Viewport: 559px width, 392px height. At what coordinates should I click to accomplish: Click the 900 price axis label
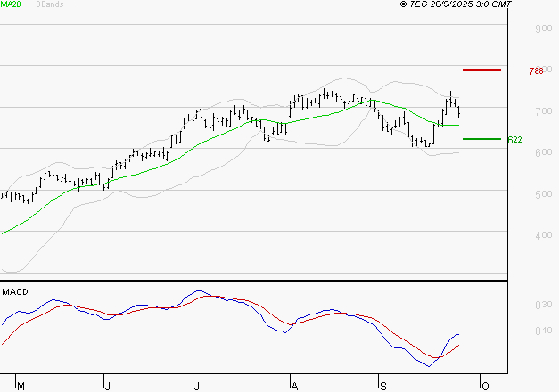point(544,29)
